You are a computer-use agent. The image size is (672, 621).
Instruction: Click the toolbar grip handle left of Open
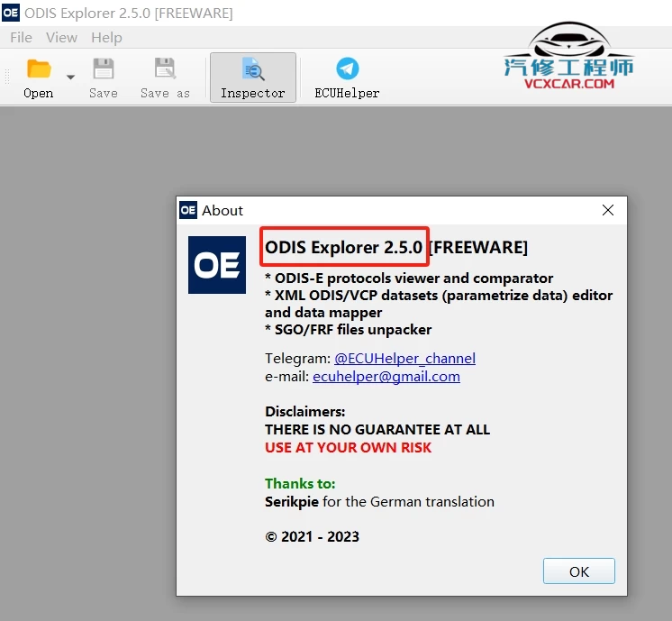(x=7, y=78)
